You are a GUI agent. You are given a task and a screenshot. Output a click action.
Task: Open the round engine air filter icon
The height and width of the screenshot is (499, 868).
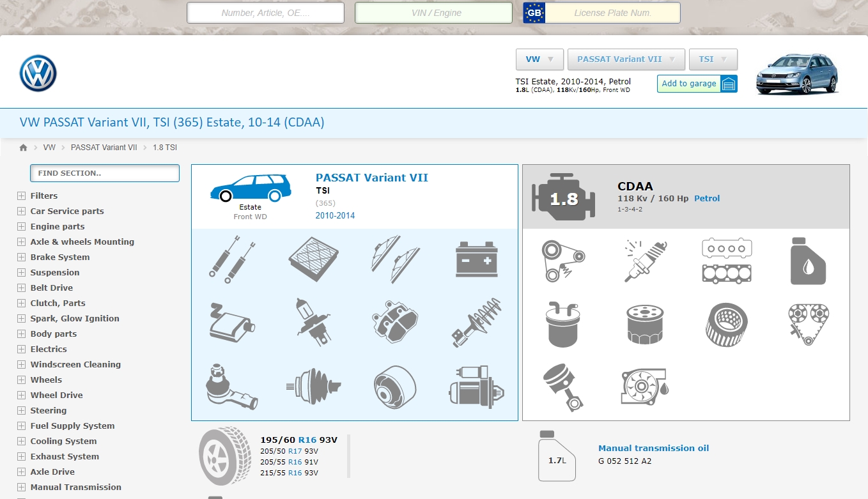(727, 325)
